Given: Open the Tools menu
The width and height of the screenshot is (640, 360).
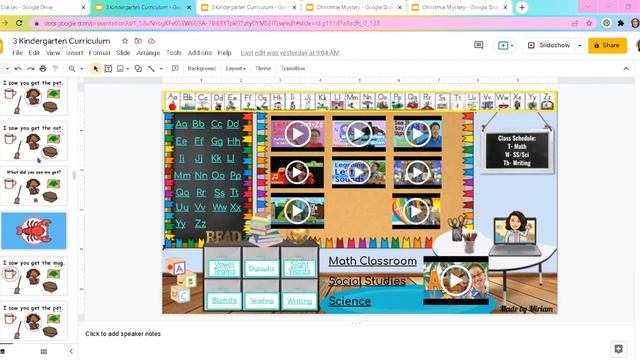Looking at the screenshot, I should (173, 53).
